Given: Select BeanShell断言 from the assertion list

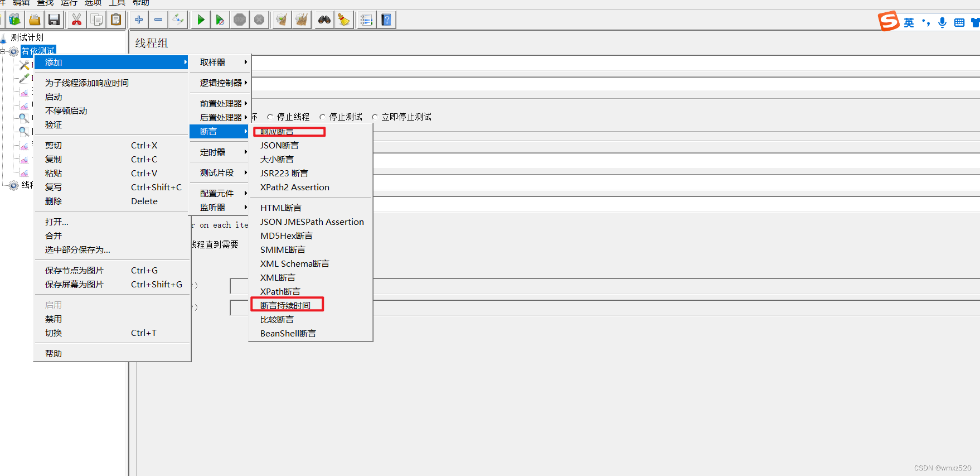Looking at the screenshot, I should 311,333.
